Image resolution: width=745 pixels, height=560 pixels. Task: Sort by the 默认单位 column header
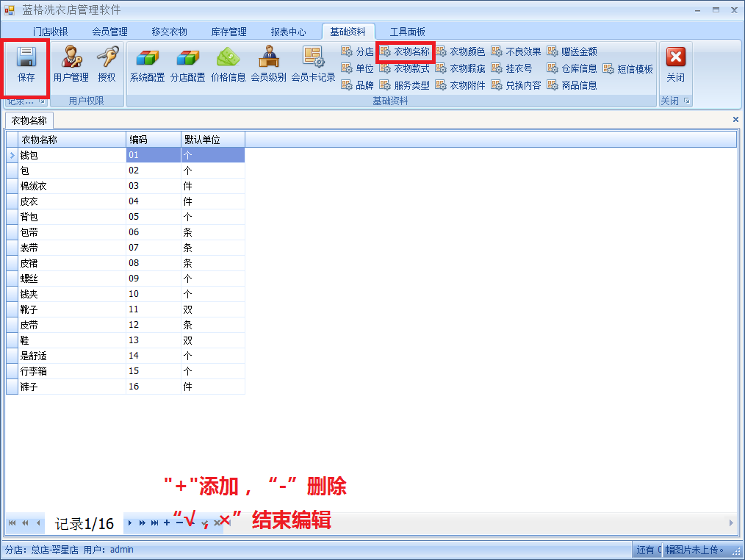(213, 140)
